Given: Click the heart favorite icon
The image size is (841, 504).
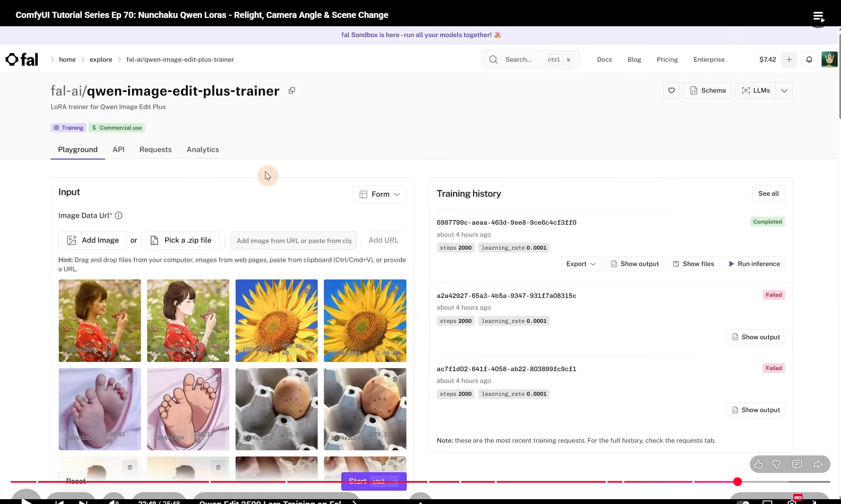Looking at the screenshot, I should (x=671, y=90).
